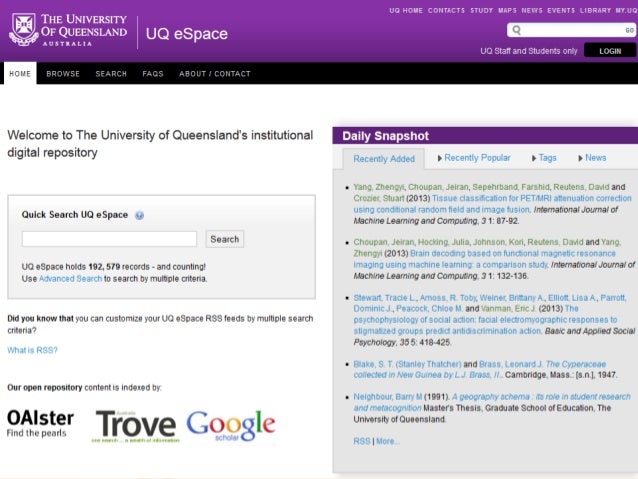The image size is (638, 479).
Task: Click the magnifier icon in header search
Action: (x=517, y=30)
